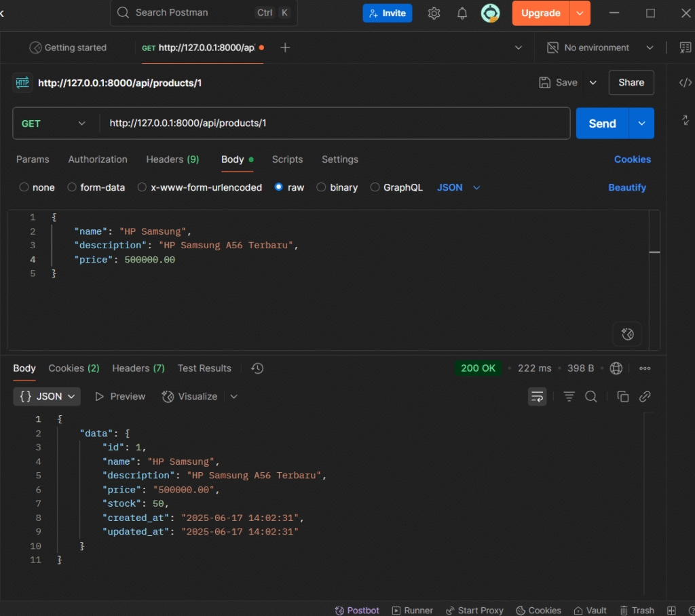Screen dimensions: 695x616
Task: Click the code snippet icon in right sidebar
Action: click(685, 83)
